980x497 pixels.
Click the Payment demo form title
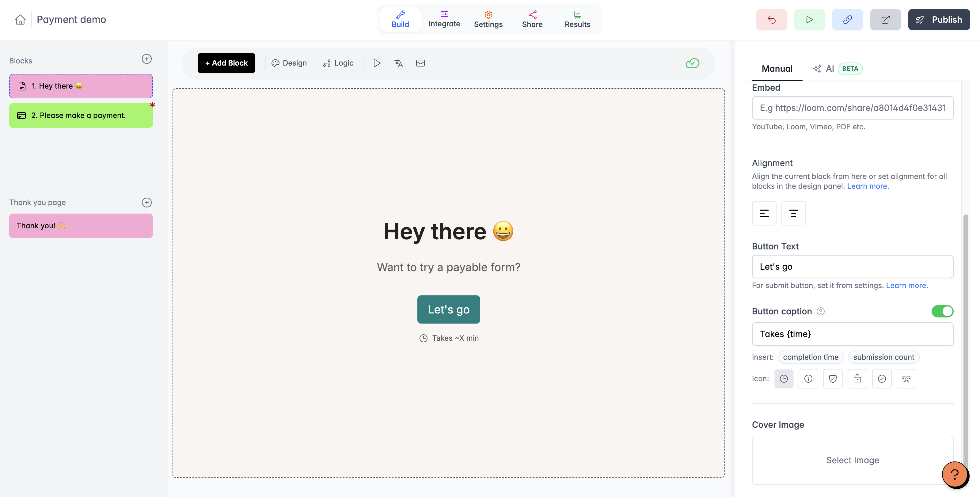pos(71,19)
